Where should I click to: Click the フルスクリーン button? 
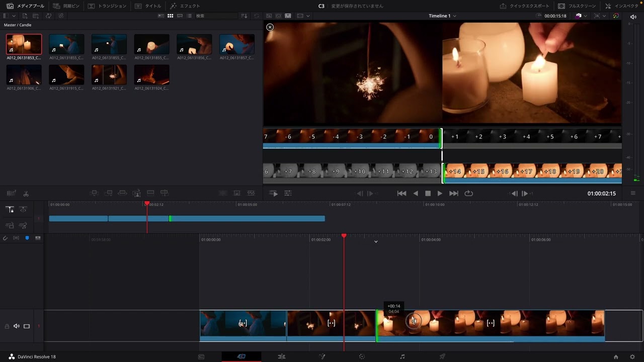[577, 6]
